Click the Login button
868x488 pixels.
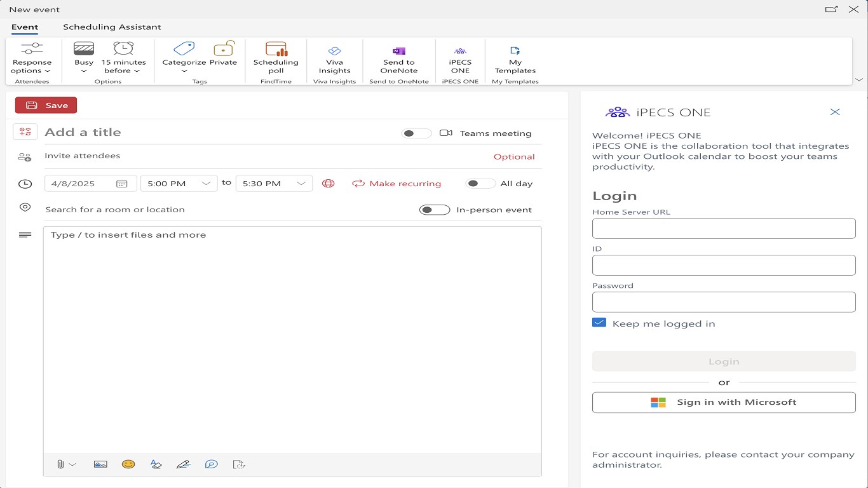pos(724,362)
